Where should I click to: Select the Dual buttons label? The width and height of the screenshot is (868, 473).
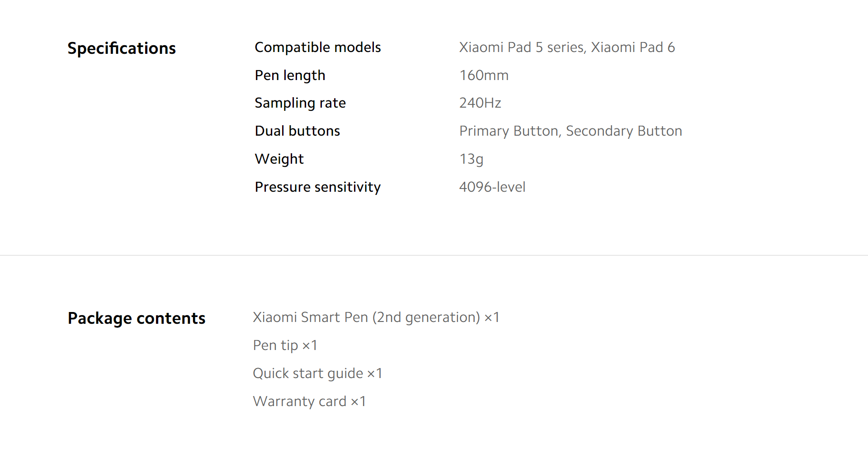pos(297,131)
